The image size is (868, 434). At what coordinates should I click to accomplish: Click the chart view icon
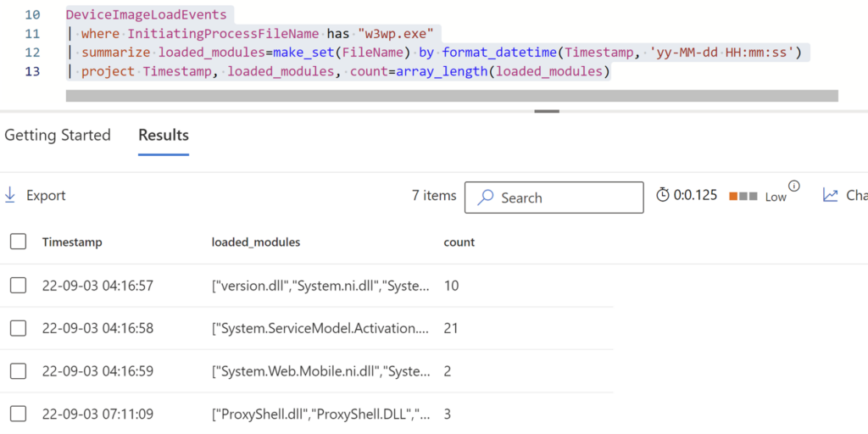click(831, 196)
